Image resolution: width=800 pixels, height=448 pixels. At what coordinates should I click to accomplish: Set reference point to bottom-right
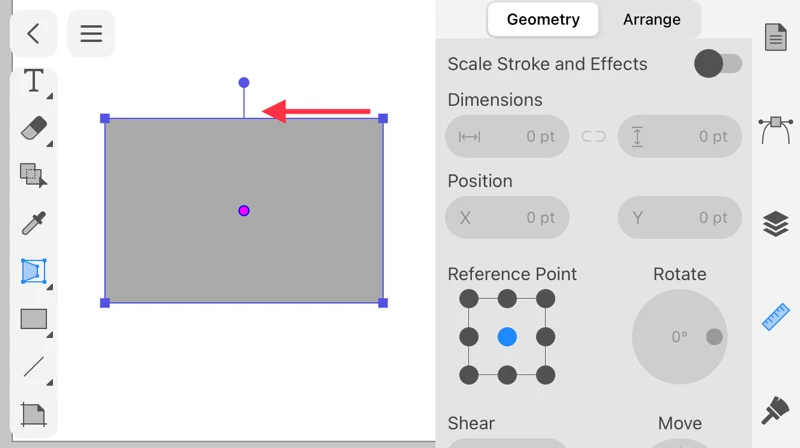pos(545,375)
